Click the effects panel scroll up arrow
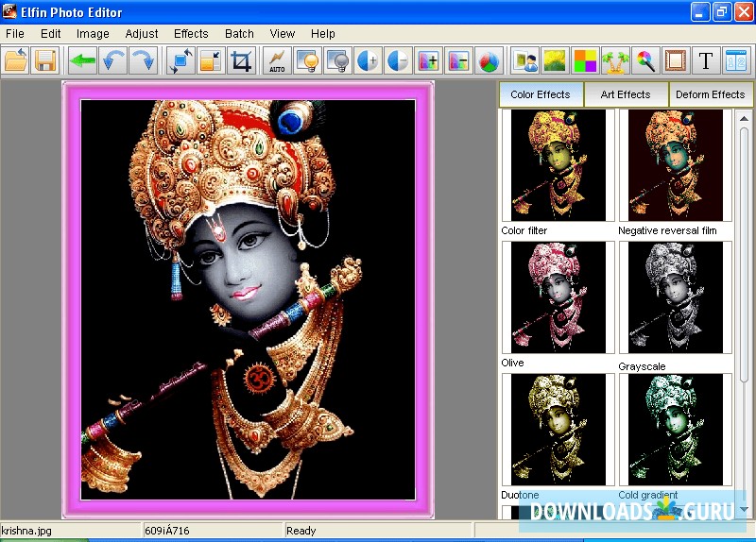 click(x=745, y=117)
